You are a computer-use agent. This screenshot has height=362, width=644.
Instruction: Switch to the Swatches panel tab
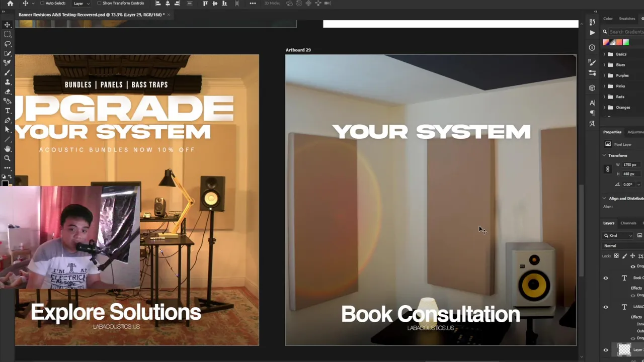(x=627, y=19)
